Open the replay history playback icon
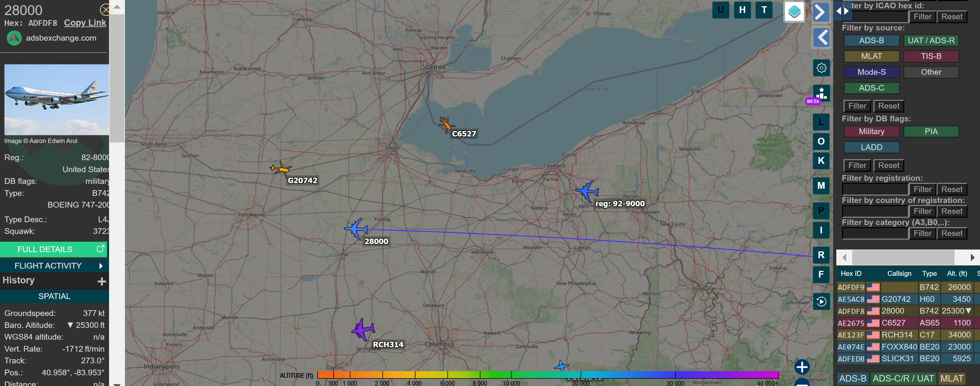The image size is (980, 386). tap(821, 302)
